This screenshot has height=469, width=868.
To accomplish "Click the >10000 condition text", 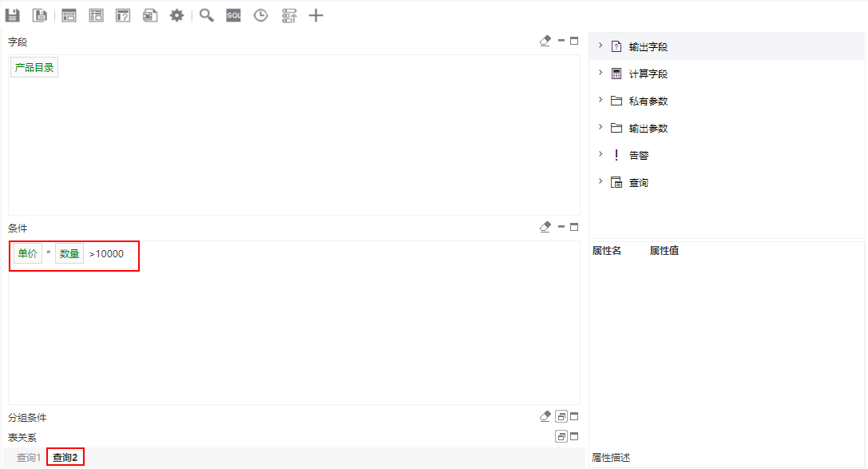I will (106, 253).
